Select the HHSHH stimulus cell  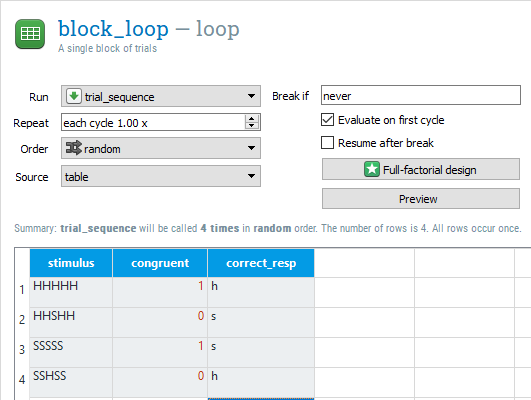pos(71,322)
